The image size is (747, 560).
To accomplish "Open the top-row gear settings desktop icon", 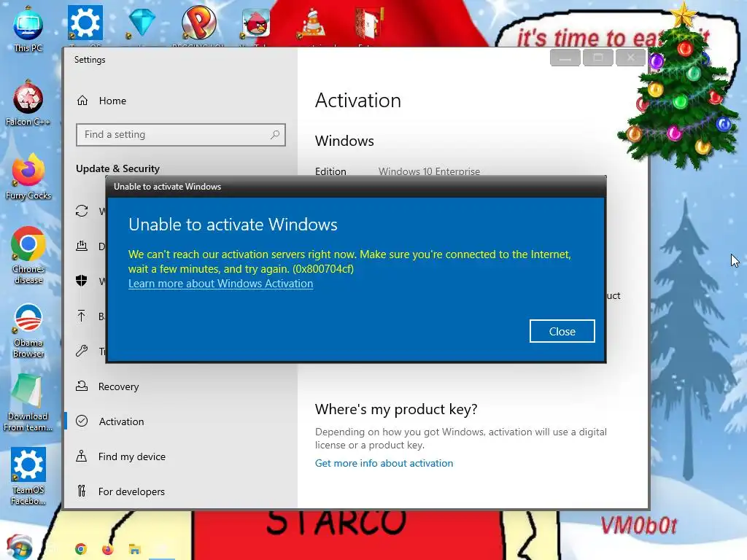I will pos(85,23).
